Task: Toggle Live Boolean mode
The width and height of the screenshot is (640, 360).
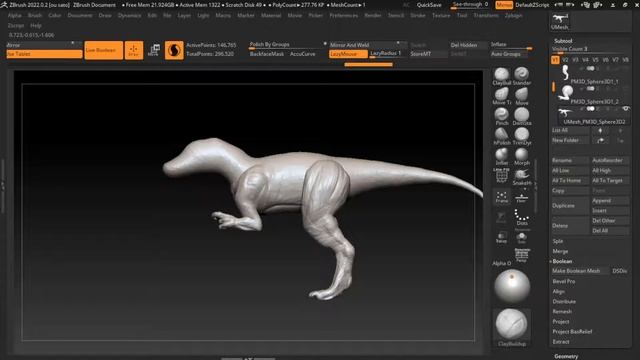Action: (103, 50)
